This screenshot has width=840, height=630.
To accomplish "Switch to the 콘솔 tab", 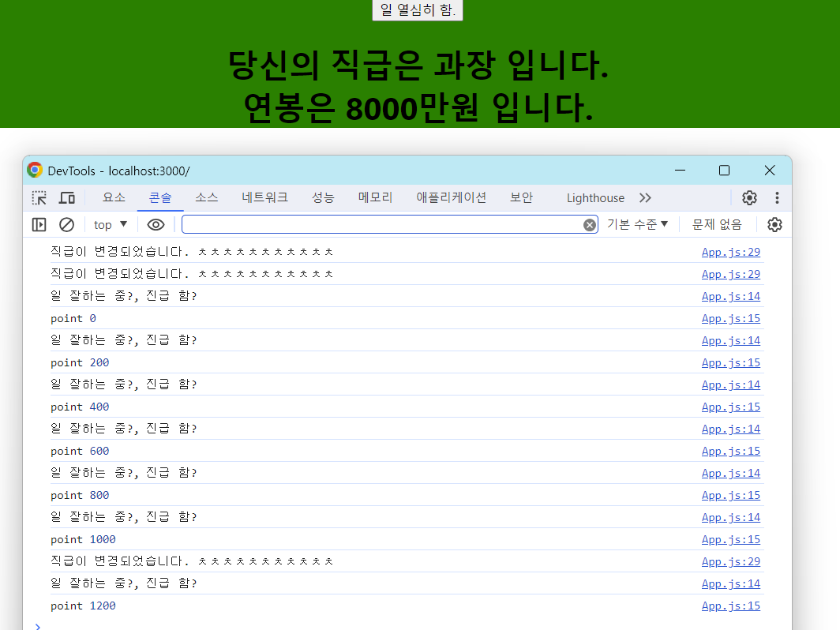I will [x=160, y=197].
